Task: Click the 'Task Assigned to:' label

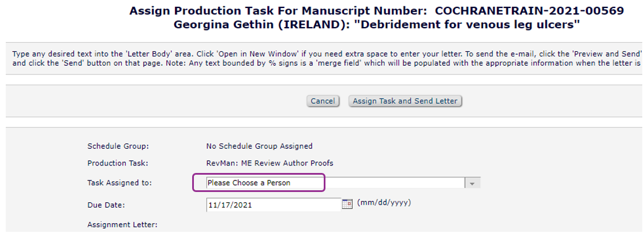Action: click(119, 183)
